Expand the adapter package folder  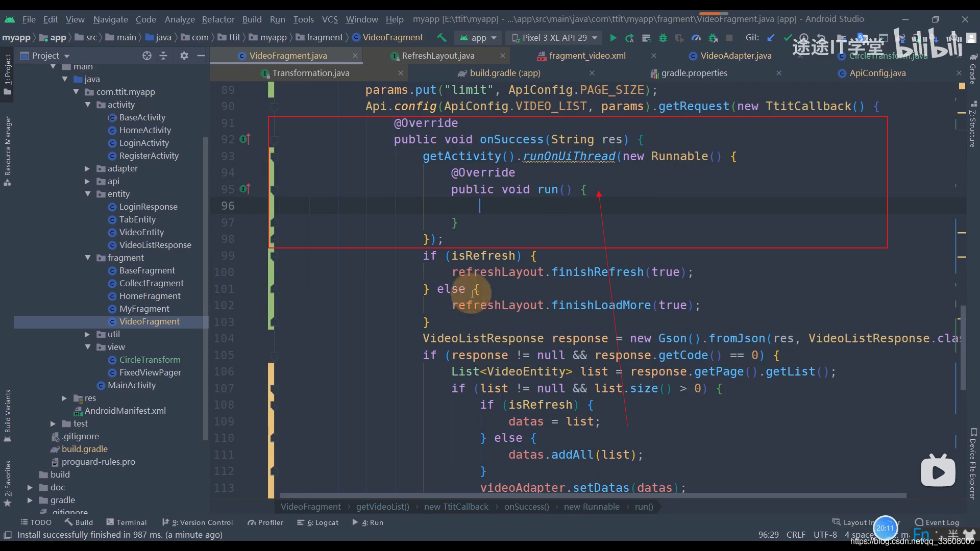[87, 168]
